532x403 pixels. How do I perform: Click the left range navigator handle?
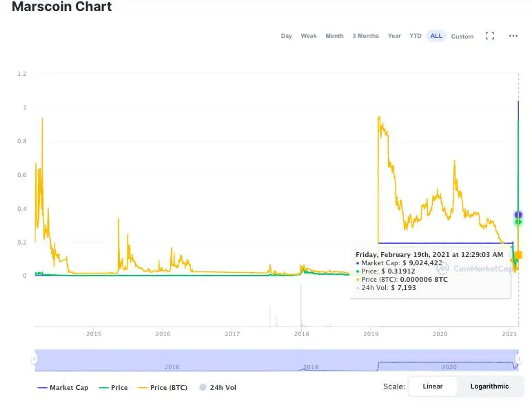coord(35,359)
